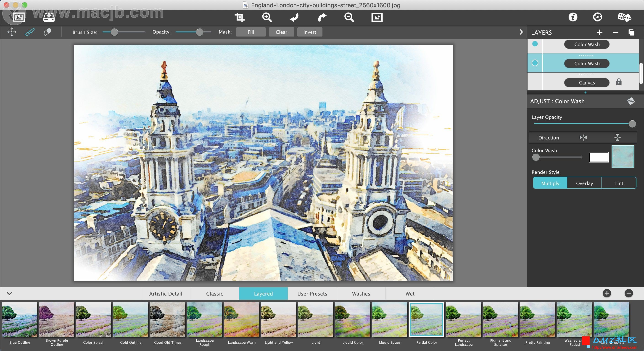Open a photo with the image icon
This screenshot has height=351, width=644.
[19, 18]
